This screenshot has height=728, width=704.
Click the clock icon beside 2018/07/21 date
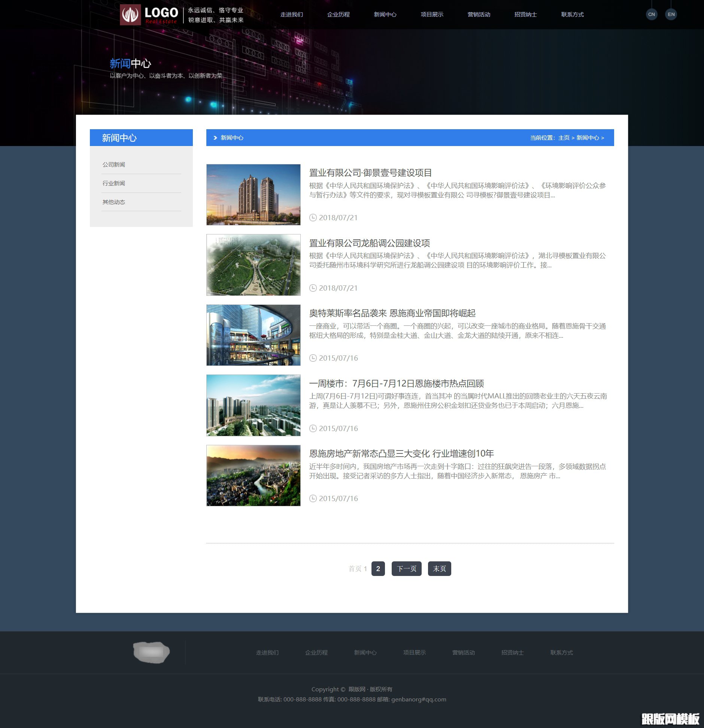pos(313,217)
